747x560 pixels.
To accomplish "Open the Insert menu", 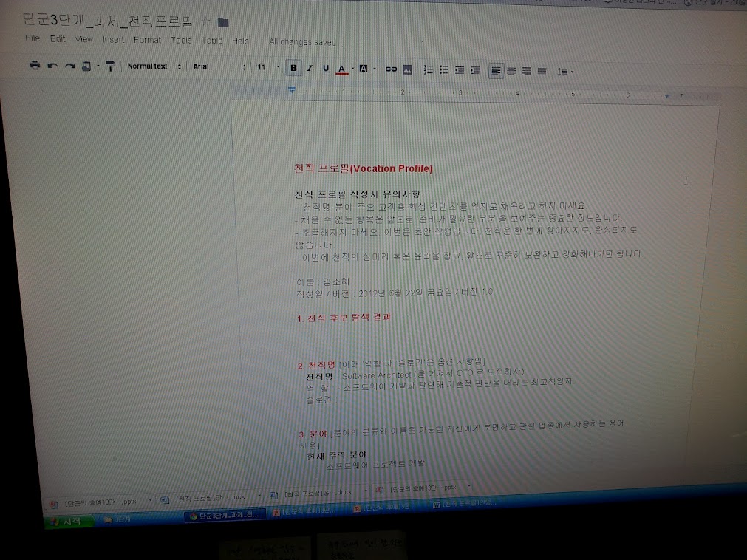I will pos(113,40).
